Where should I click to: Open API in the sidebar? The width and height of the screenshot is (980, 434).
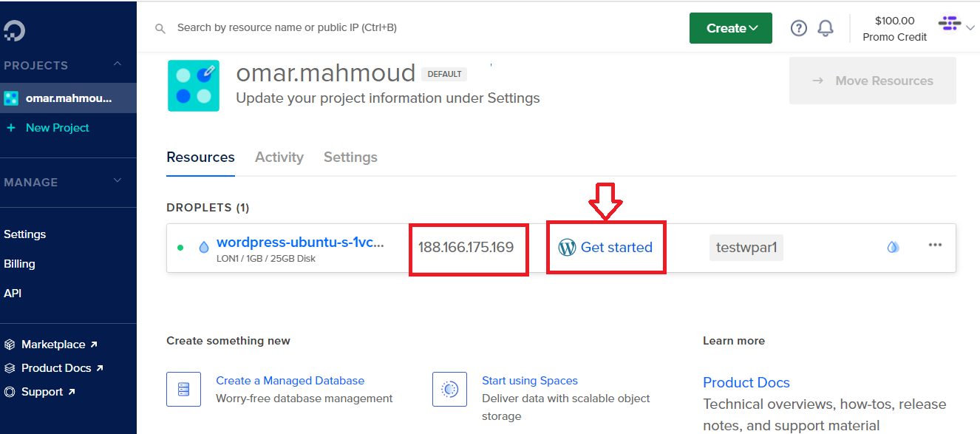coord(13,294)
